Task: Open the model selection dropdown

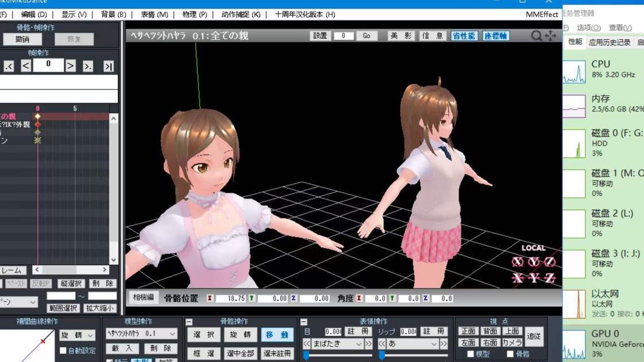Action: click(141, 333)
